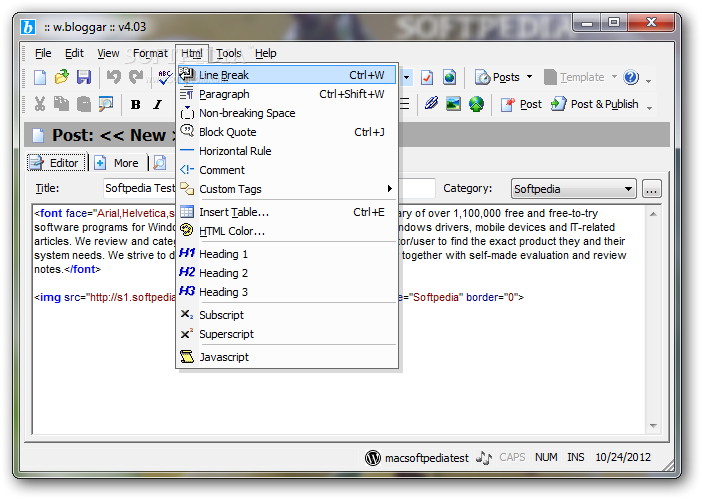The height and width of the screenshot is (499, 702).
Task: Open dropdown arrow beside checkmark icon
Action: pos(407,77)
